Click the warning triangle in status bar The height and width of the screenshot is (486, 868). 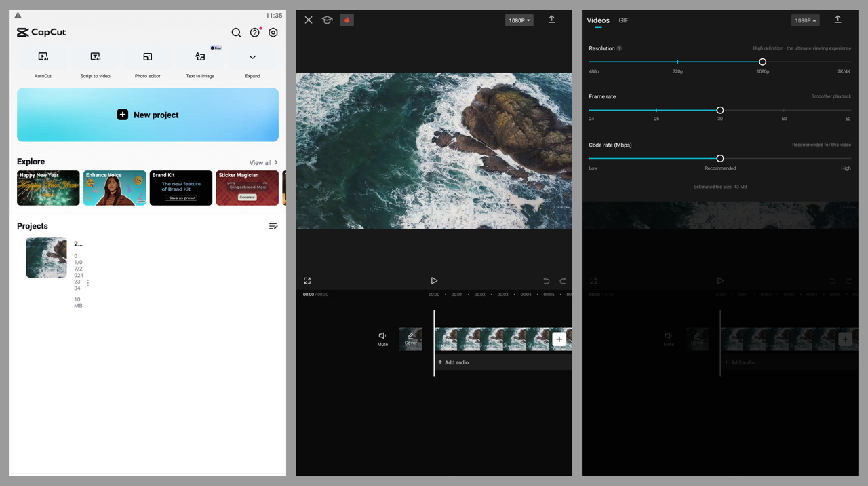[18, 15]
